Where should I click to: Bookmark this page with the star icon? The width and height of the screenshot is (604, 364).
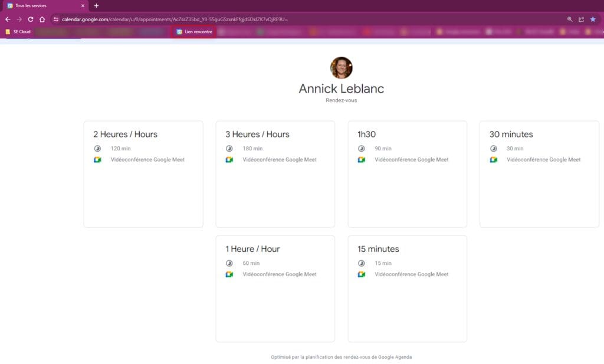coord(593,19)
